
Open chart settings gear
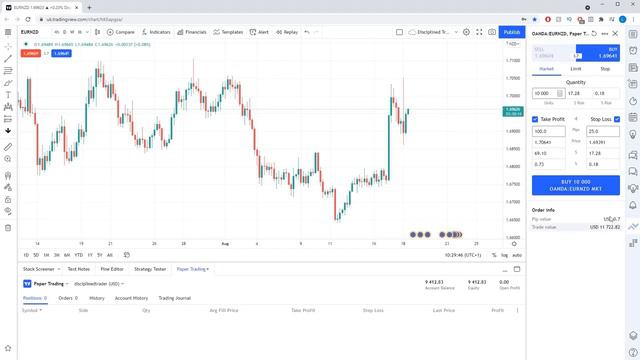coord(466,32)
